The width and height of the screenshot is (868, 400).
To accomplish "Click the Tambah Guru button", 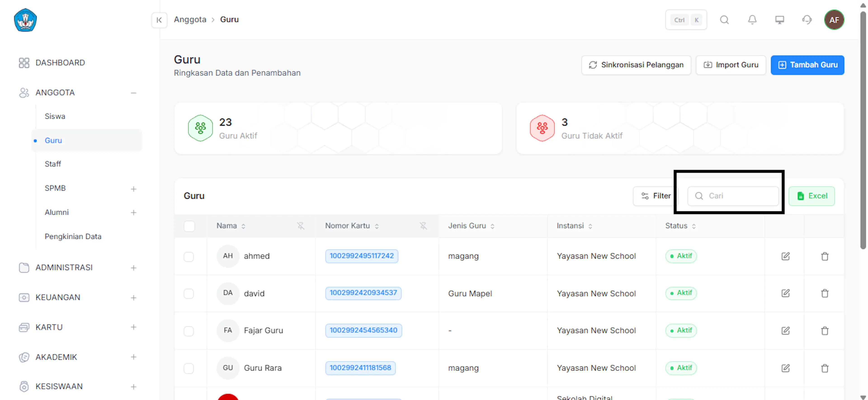I will pyautogui.click(x=807, y=65).
